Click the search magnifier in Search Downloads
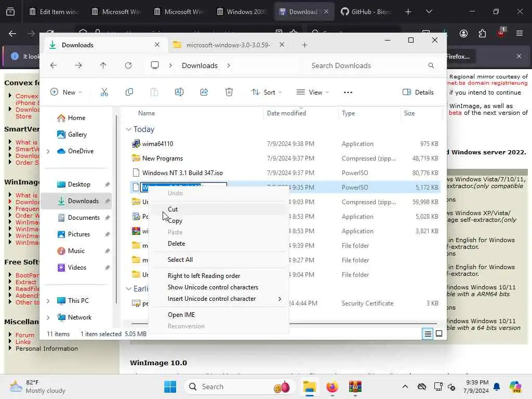This screenshot has height=399, width=532. click(x=431, y=65)
